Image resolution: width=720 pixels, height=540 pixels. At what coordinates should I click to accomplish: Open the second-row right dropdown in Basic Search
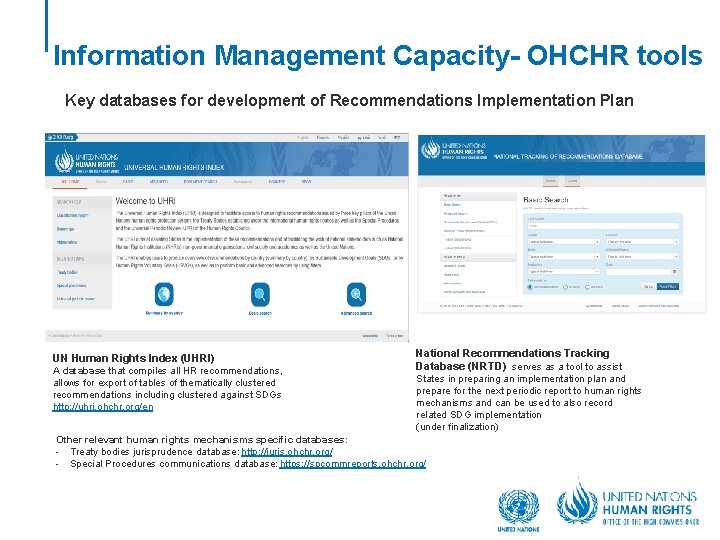[642, 257]
